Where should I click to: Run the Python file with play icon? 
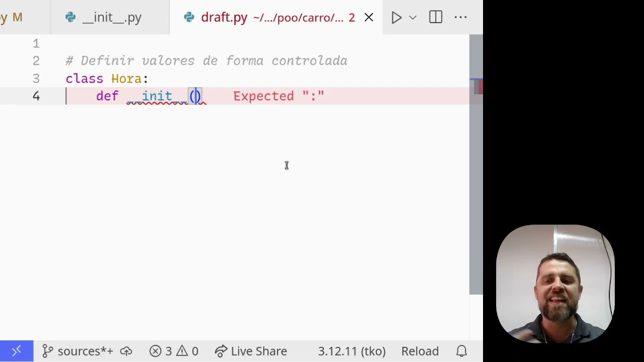(396, 18)
